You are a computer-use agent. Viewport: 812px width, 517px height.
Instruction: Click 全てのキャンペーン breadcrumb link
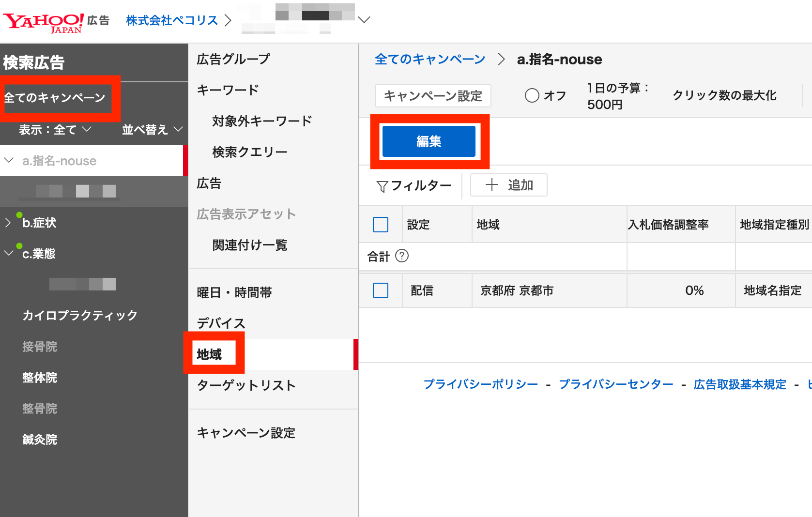[x=429, y=60]
